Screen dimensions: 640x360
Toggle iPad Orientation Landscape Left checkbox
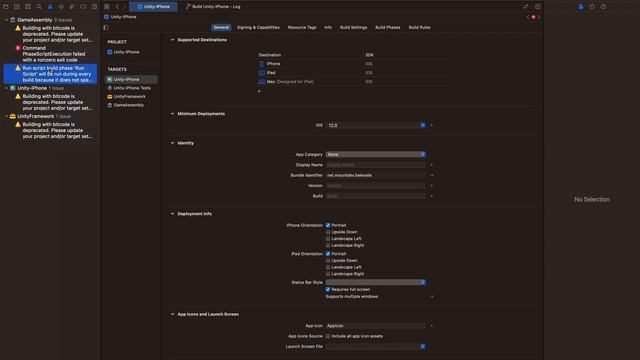(328, 267)
